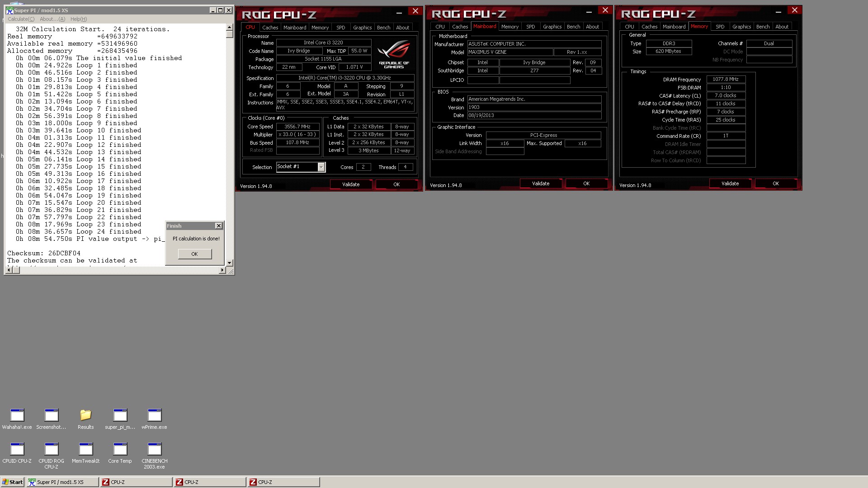Switch to Graphics tab in first CPU-Z

click(x=363, y=28)
